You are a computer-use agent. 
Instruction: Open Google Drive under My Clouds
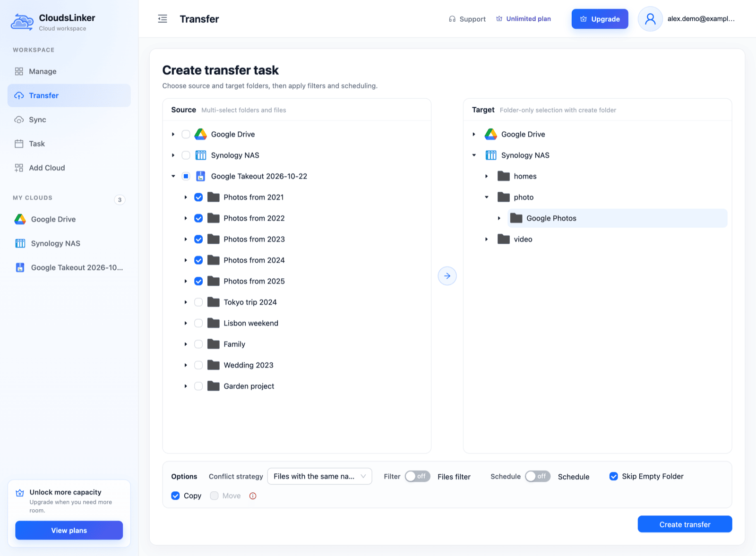tap(69, 219)
